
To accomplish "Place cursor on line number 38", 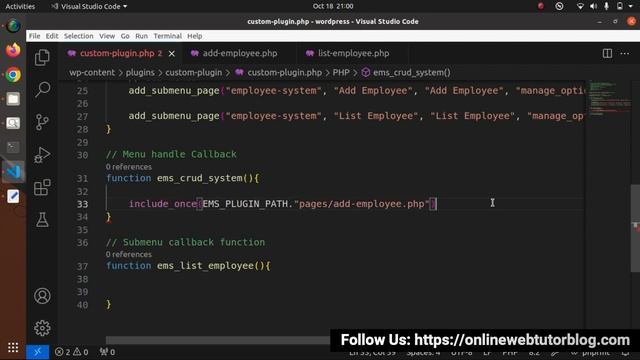I will point(82,279).
